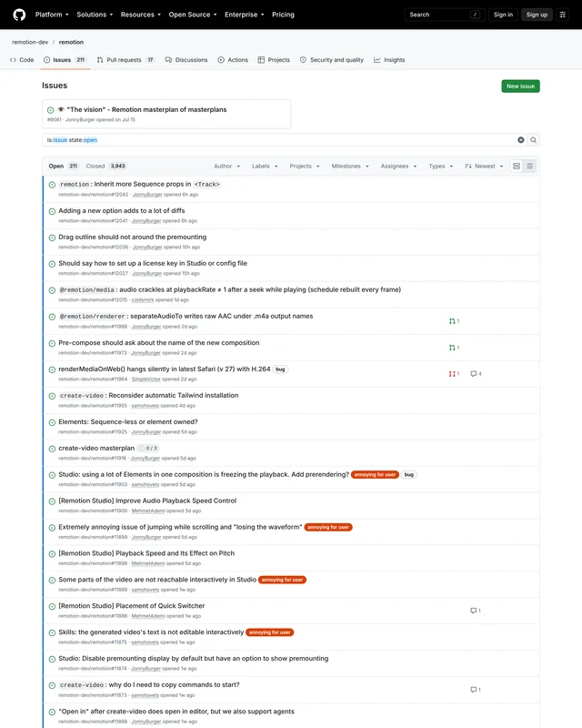
Task: Click the Code tab
Action: (x=22, y=60)
